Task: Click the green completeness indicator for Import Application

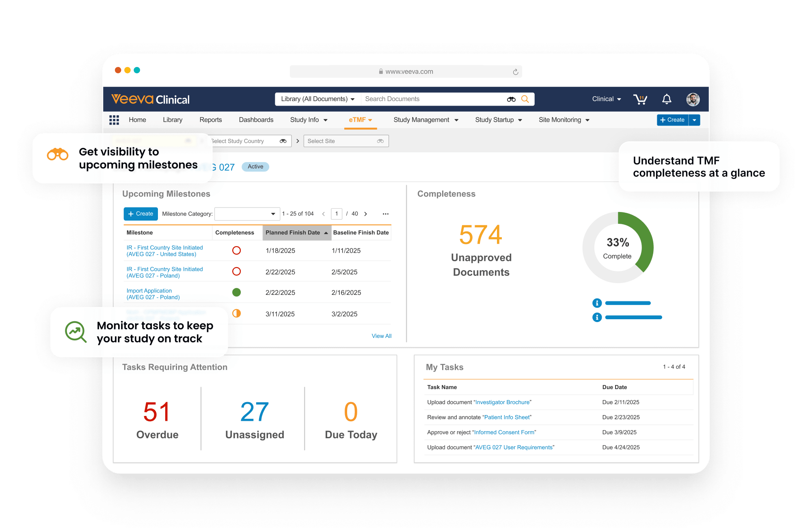Action: 237,292
